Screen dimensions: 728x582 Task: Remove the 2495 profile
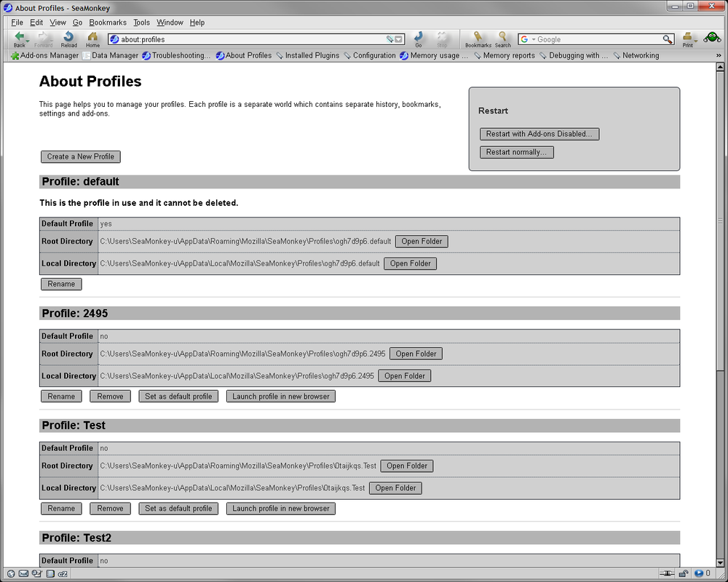click(110, 396)
